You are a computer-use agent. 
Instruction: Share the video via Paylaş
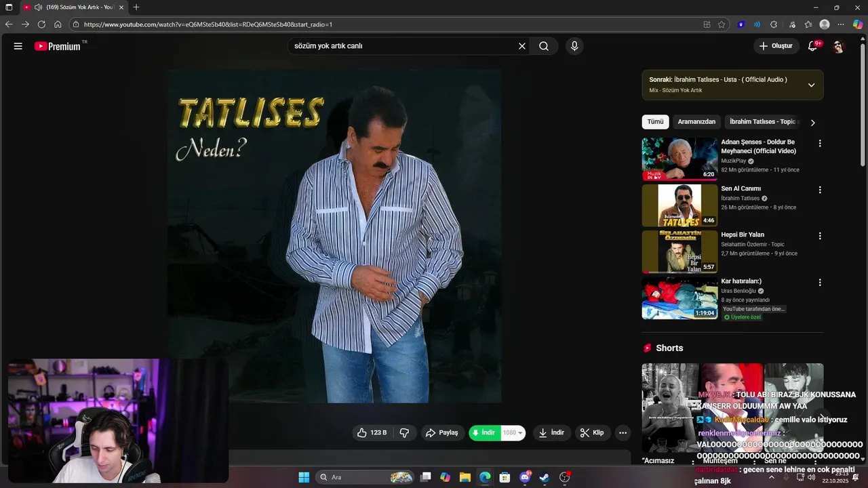pos(442,432)
